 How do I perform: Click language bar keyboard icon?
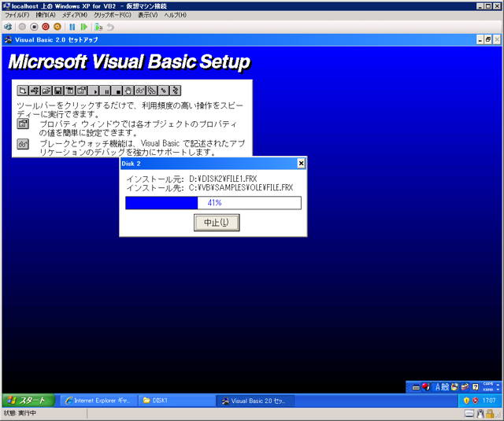(x=416, y=387)
